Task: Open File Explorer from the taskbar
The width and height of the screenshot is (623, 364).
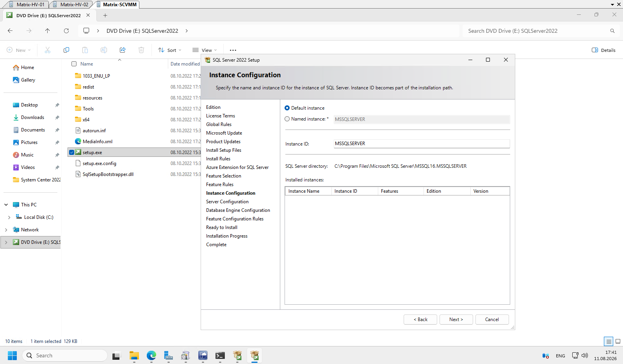Action: 134,356
